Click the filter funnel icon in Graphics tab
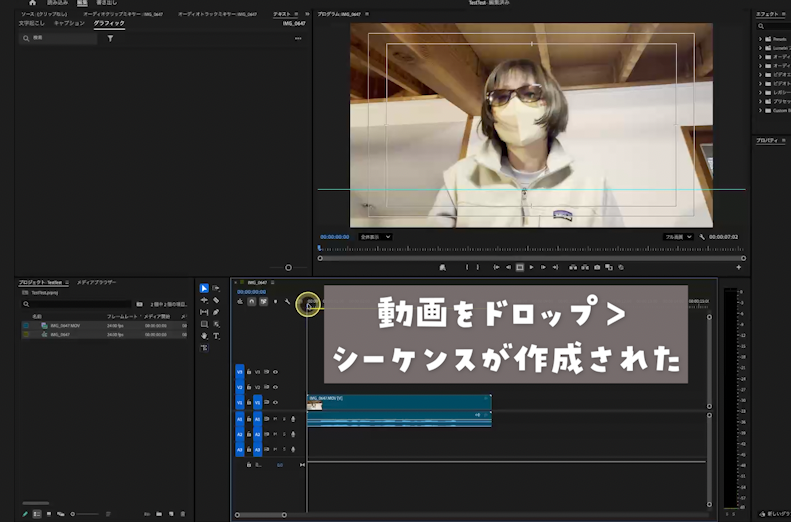The image size is (791, 522). (110, 38)
